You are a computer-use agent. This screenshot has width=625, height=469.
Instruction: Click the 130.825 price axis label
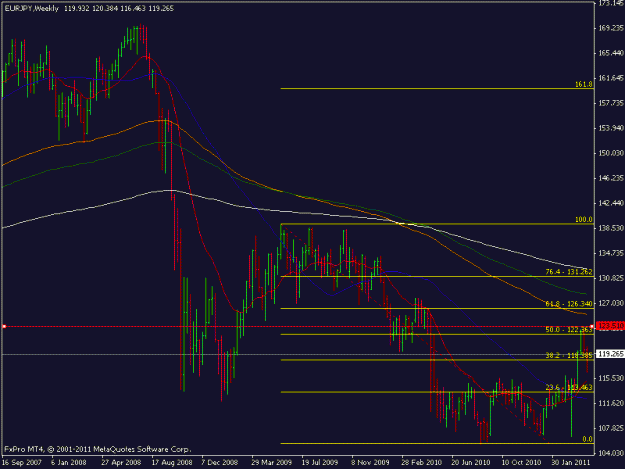pos(611,278)
